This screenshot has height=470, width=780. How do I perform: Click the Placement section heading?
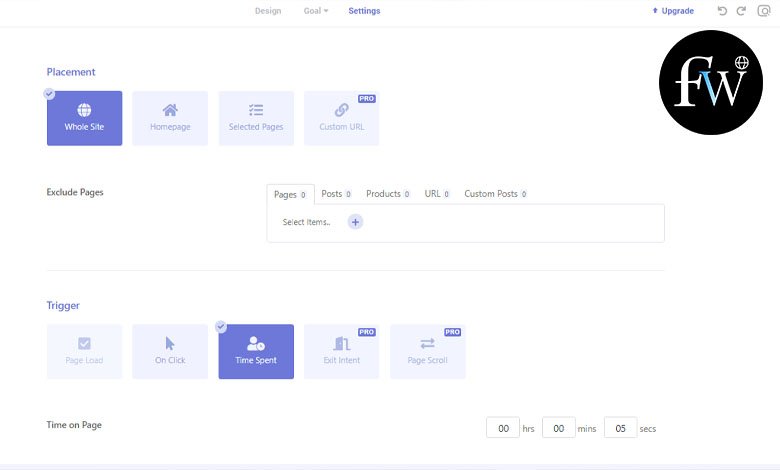pyautogui.click(x=71, y=72)
